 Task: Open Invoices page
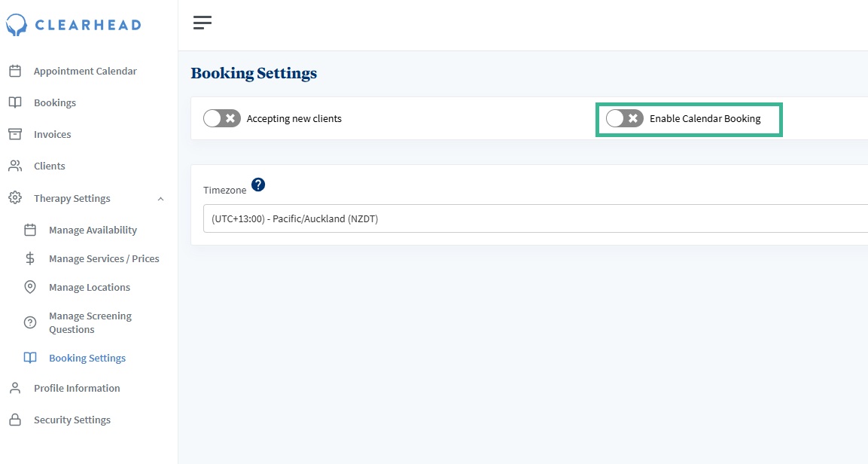53,134
